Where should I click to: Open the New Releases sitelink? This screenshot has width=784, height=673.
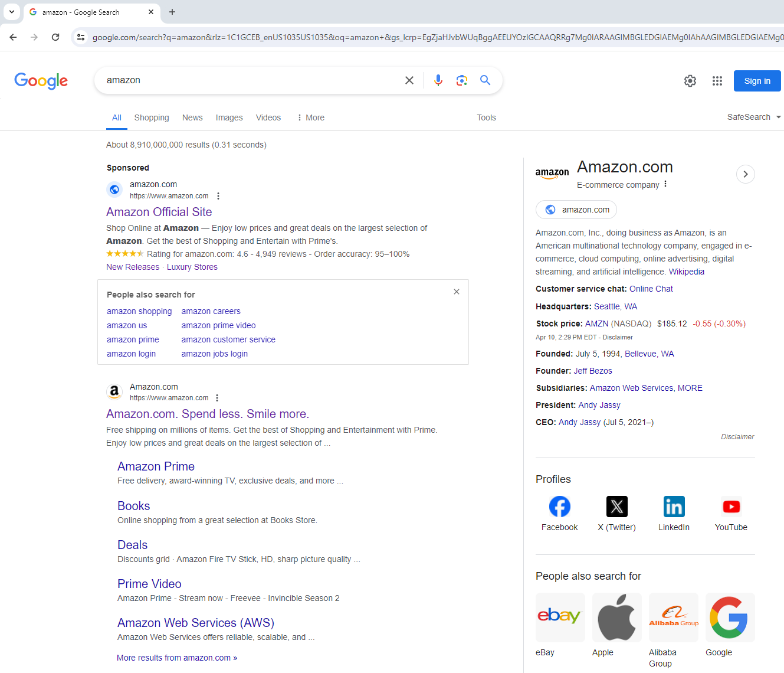coord(133,267)
